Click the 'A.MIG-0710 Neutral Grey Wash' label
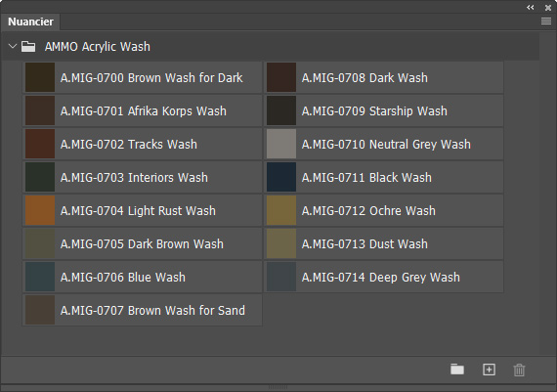 (386, 145)
